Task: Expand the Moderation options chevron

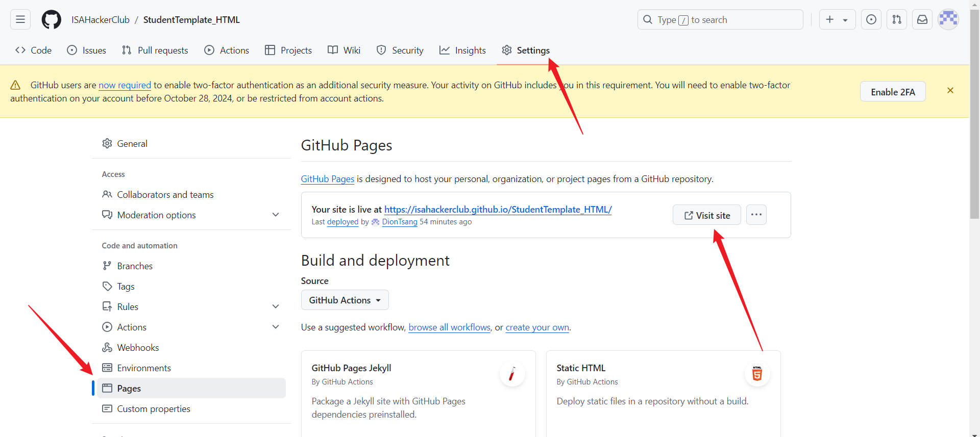Action: pos(276,215)
